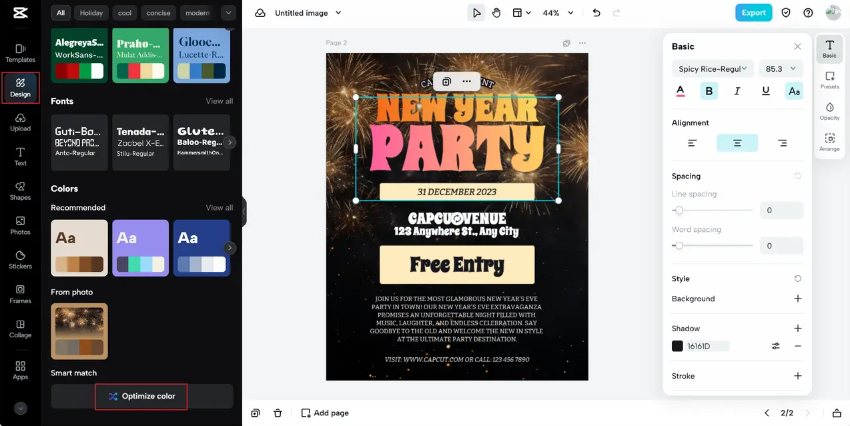This screenshot has height=426, width=850.
Task: Toggle Italic text formatting
Action: [737, 91]
